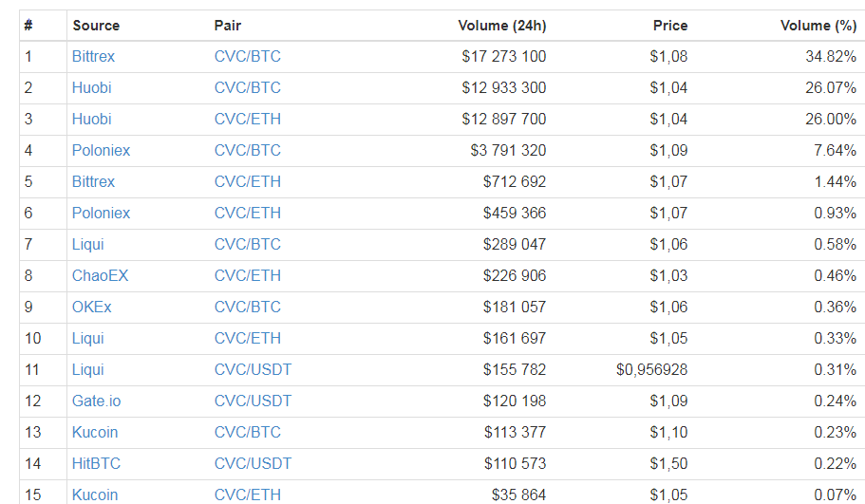Open OKEx exchange link
This screenshot has height=504, width=865.
pyautogui.click(x=91, y=308)
